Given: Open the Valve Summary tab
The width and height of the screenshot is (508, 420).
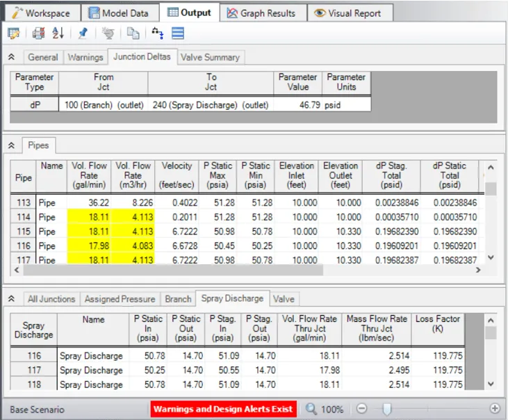Looking at the screenshot, I should point(210,58).
